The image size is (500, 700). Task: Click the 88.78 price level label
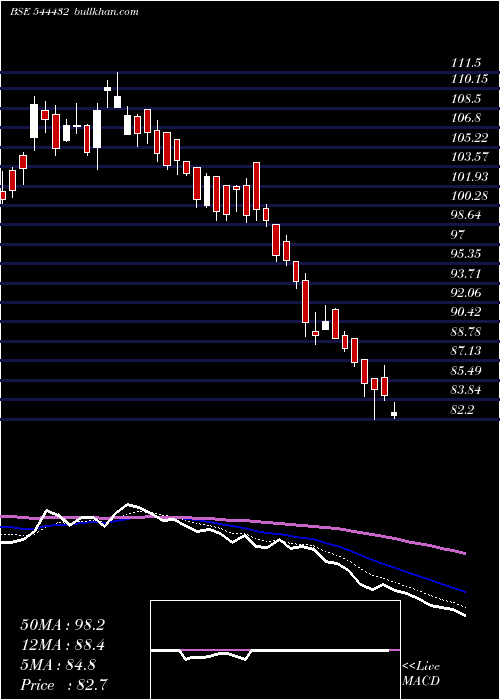pyautogui.click(x=467, y=332)
